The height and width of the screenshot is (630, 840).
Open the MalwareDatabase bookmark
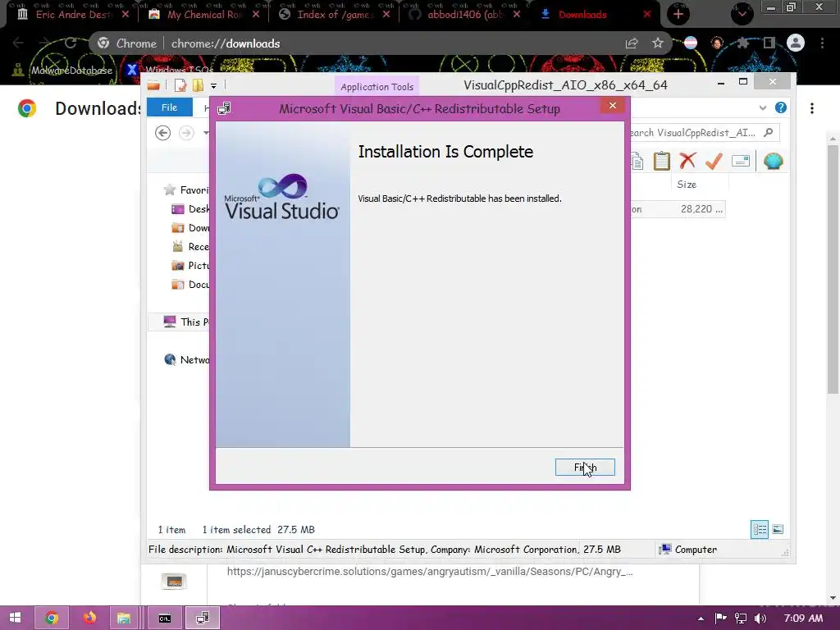[x=63, y=71]
